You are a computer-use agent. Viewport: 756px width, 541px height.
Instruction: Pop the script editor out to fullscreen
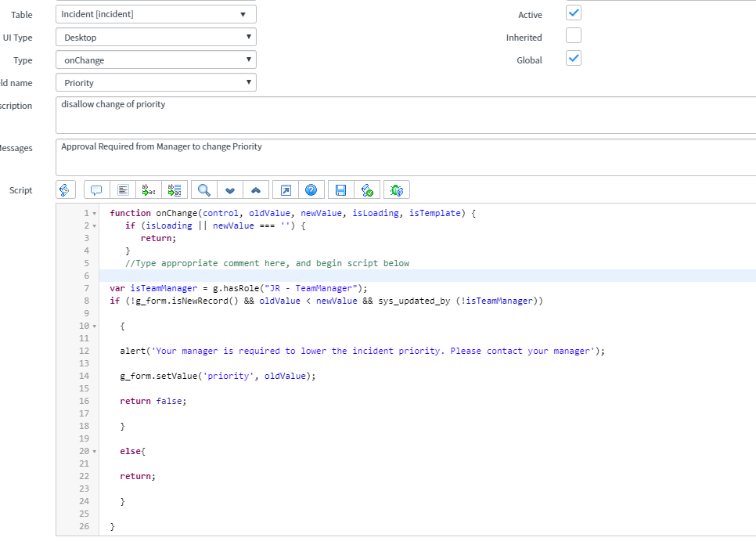point(285,189)
